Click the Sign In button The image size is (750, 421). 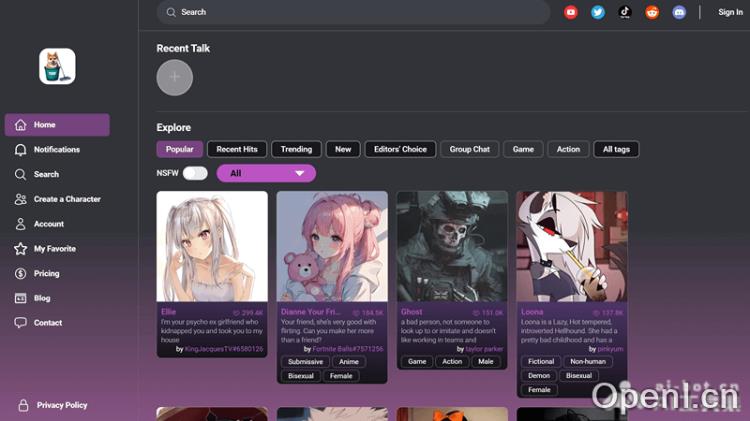click(730, 12)
